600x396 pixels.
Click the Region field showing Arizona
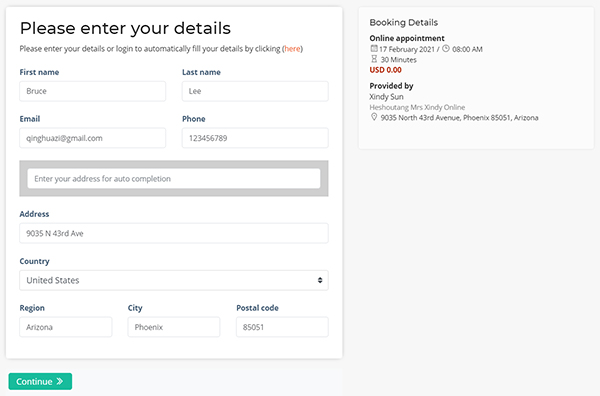click(x=66, y=327)
